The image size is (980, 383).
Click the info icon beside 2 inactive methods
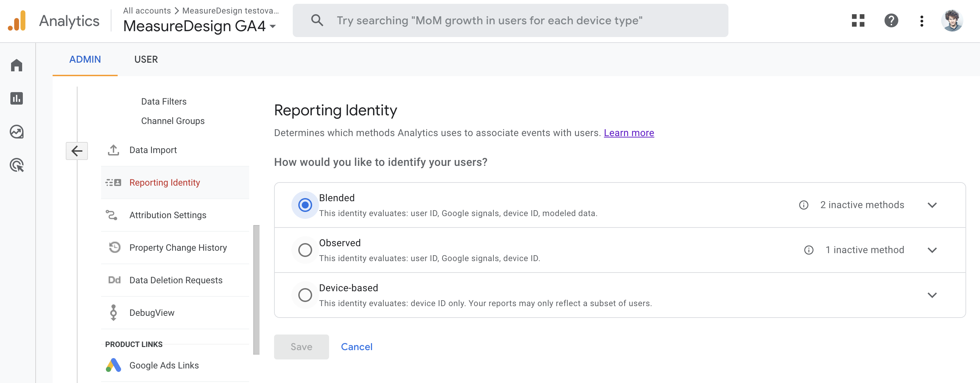click(804, 205)
